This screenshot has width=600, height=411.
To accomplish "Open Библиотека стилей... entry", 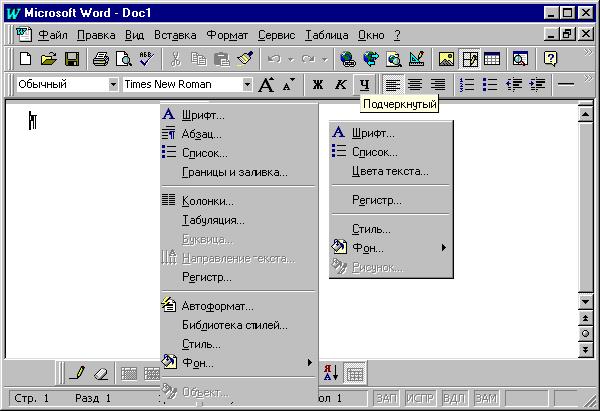I will point(239,325).
